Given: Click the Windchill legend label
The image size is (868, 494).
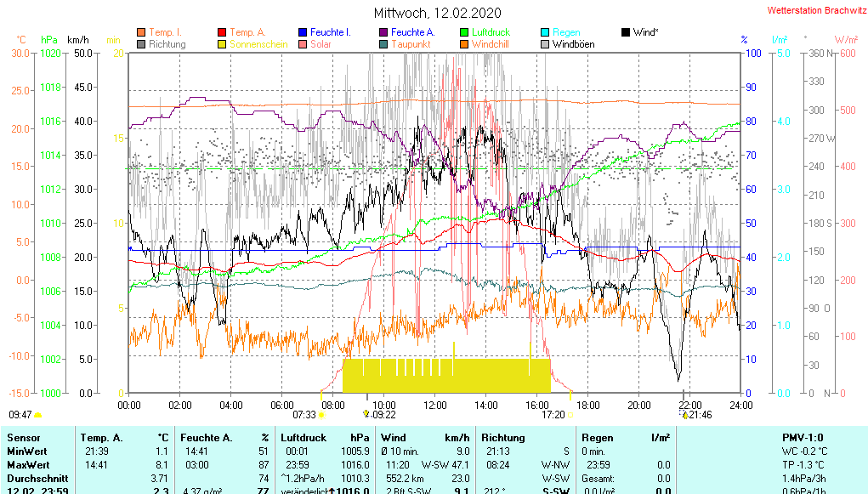Looking at the screenshot, I should (491, 44).
